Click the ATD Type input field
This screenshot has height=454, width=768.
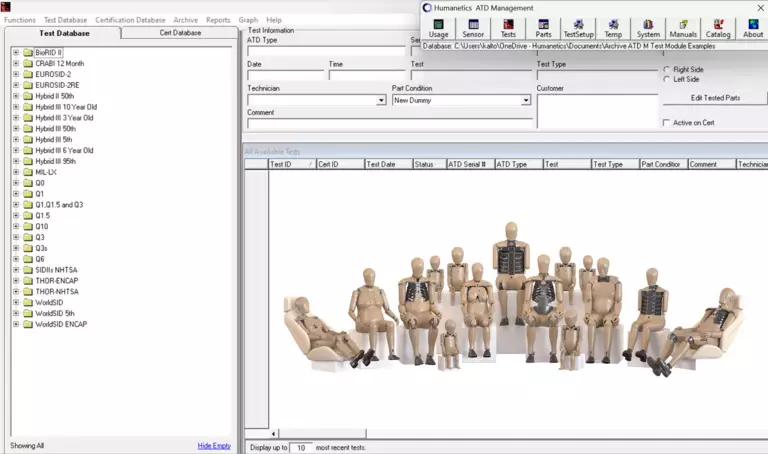(x=326, y=51)
